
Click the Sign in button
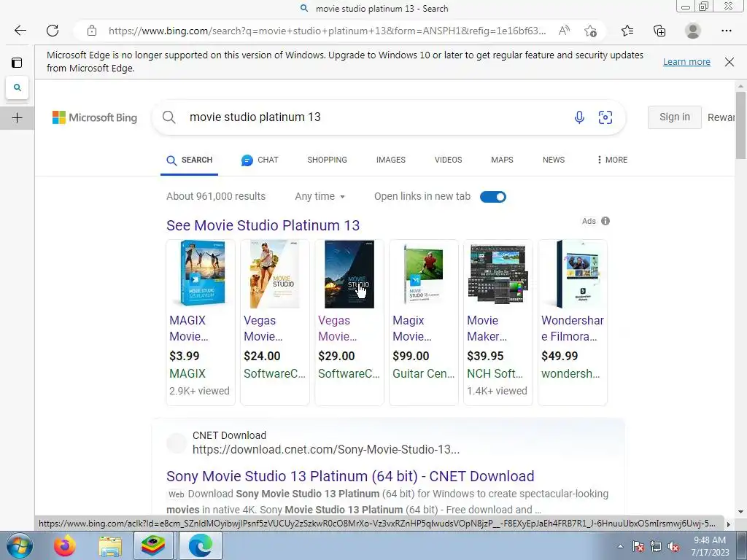click(x=675, y=117)
